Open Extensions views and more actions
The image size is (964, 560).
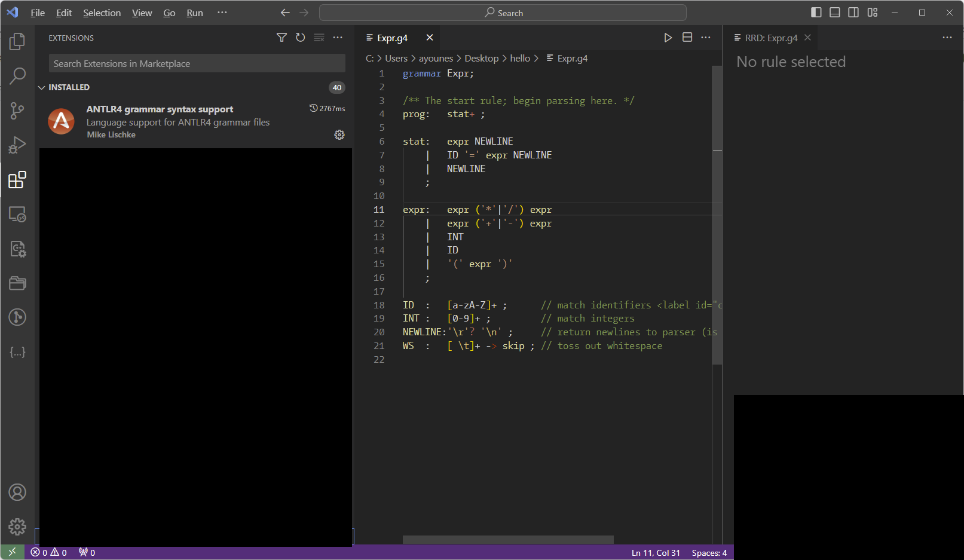pyautogui.click(x=338, y=38)
